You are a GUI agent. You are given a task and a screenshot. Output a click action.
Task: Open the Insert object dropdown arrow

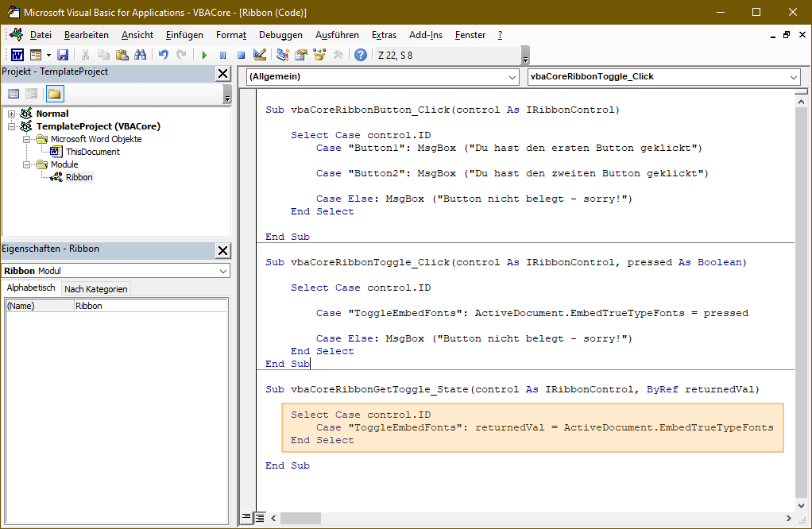point(48,55)
